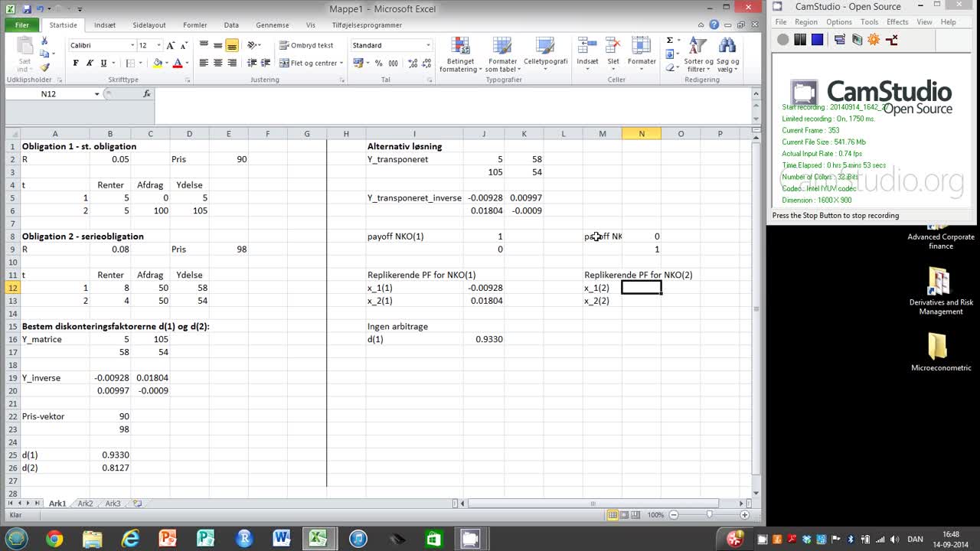Click zoom in plus button
Image resolution: width=980 pixels, height=551 pixels.
tap(744, 515)
